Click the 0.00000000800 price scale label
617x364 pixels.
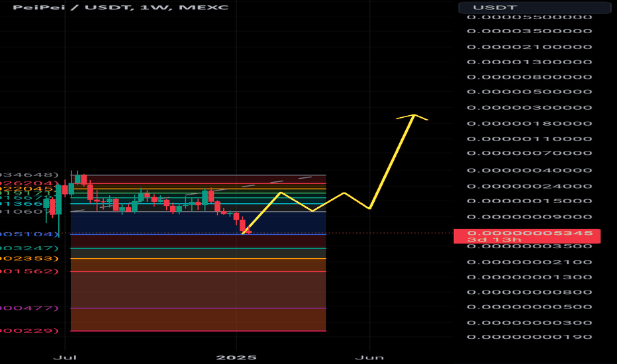tap(529, 292)
